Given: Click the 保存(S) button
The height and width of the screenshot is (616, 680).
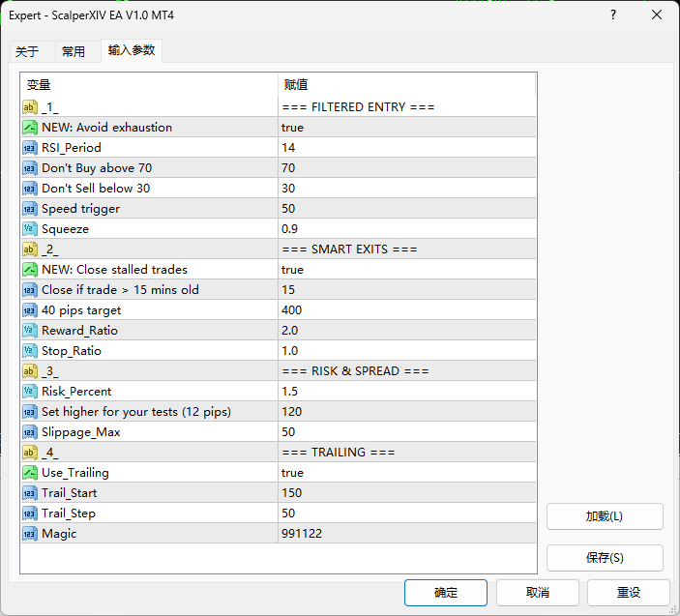Looking at the screenshot, I should [x=605, y=558].
